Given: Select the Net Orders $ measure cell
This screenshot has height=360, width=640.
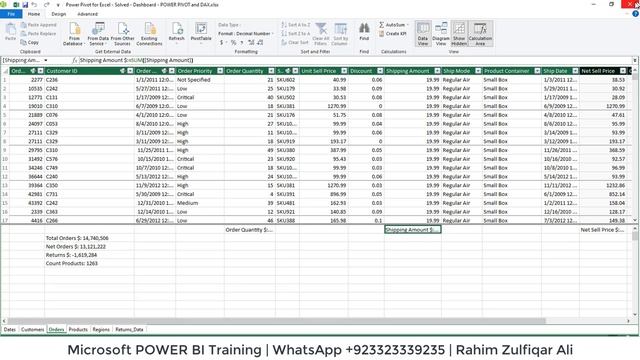Looking at the screenshot, I should pyautogui.click(x=89, y=247).
